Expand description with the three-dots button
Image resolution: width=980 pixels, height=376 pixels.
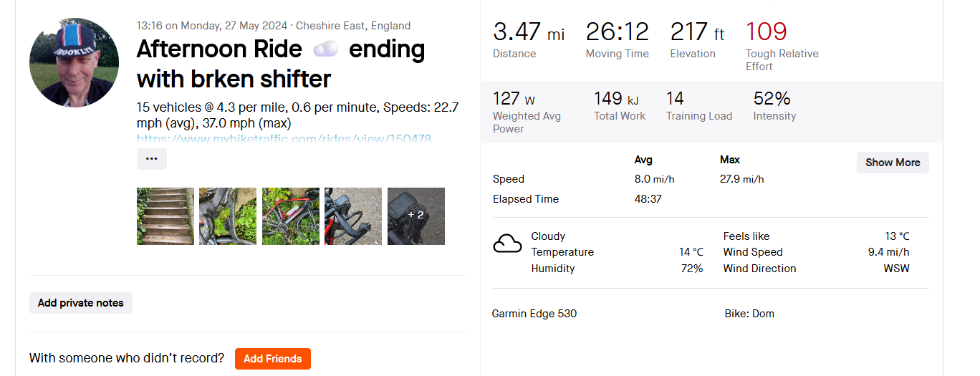(152, 159)
